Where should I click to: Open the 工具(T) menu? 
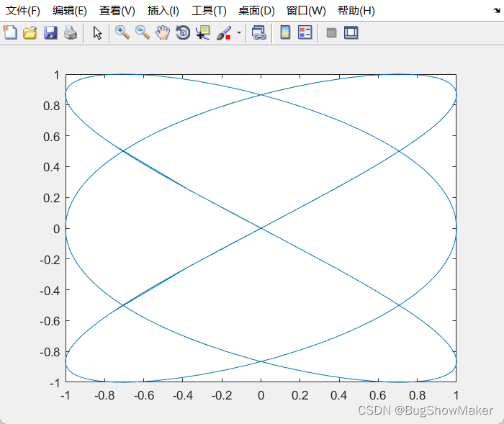pyautogui.click(x=209, y=11)
